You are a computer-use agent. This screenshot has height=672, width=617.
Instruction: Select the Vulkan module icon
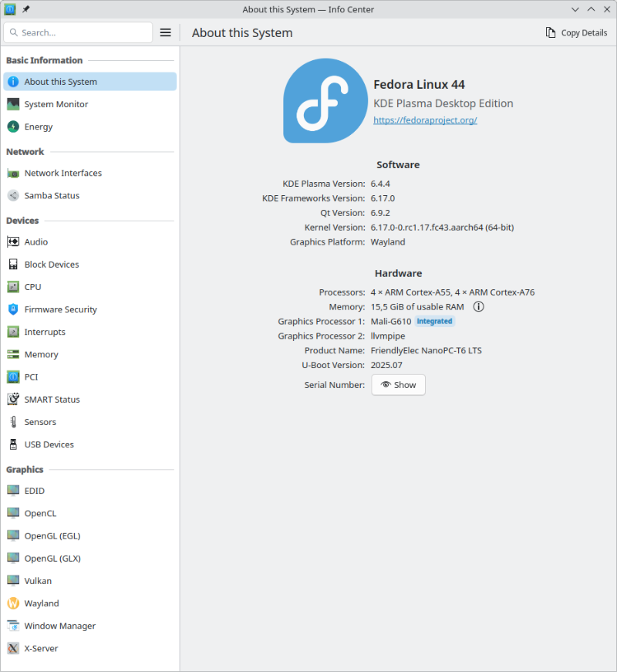click(x=13, y=581)
